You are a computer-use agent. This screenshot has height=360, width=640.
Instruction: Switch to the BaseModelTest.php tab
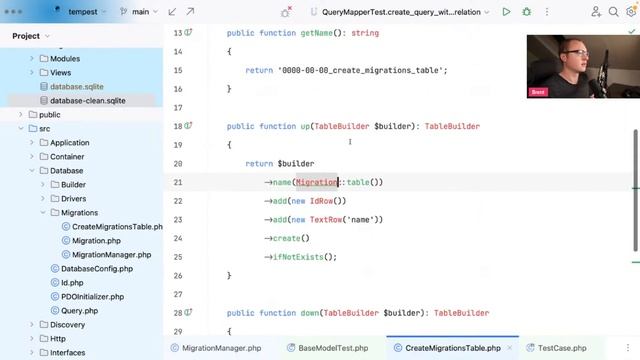327,348
